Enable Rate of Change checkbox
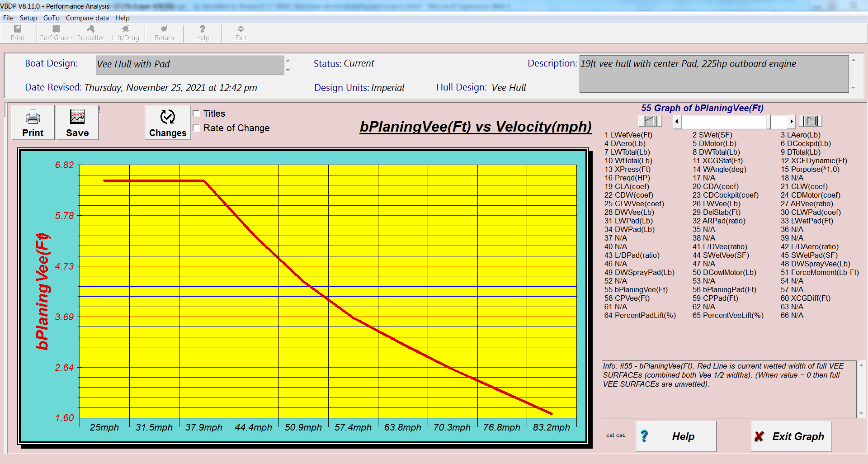868x464 pixels. 196,128
